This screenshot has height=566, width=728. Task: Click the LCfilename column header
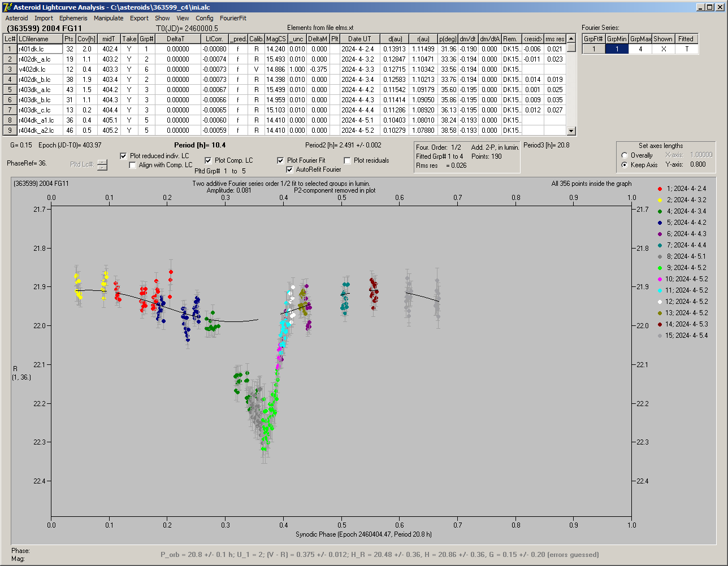40,39
